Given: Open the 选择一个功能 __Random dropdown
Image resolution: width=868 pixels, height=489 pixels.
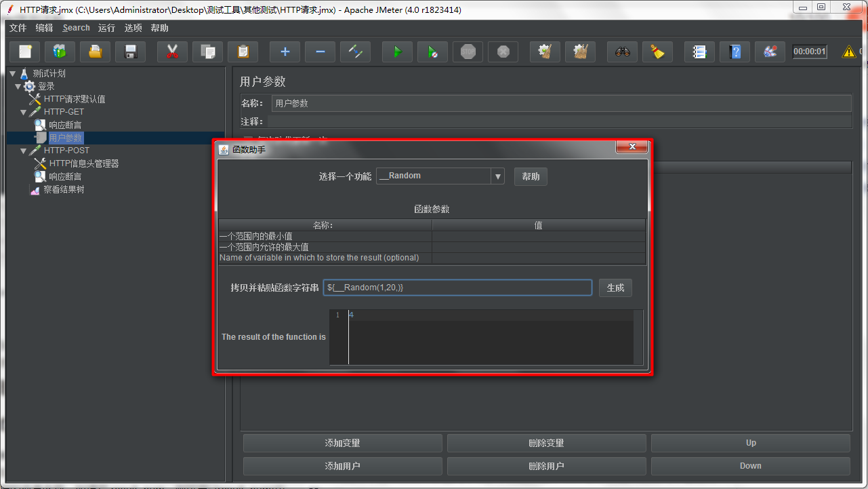Looking at the screenshot, I should (440, 176).
